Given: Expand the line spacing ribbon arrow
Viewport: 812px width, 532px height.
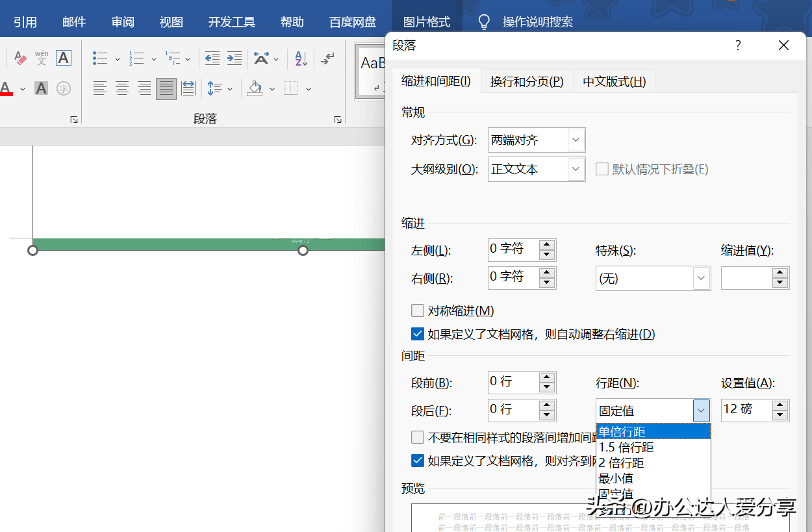Looking at the screenshot, I should (230, 89).
